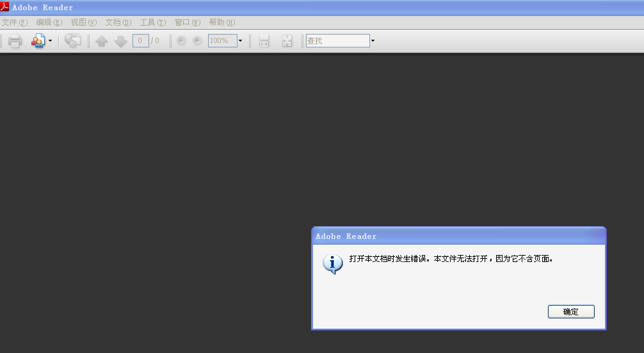
Task: Click the info icon in error dialog
Action: pos(332,264)
